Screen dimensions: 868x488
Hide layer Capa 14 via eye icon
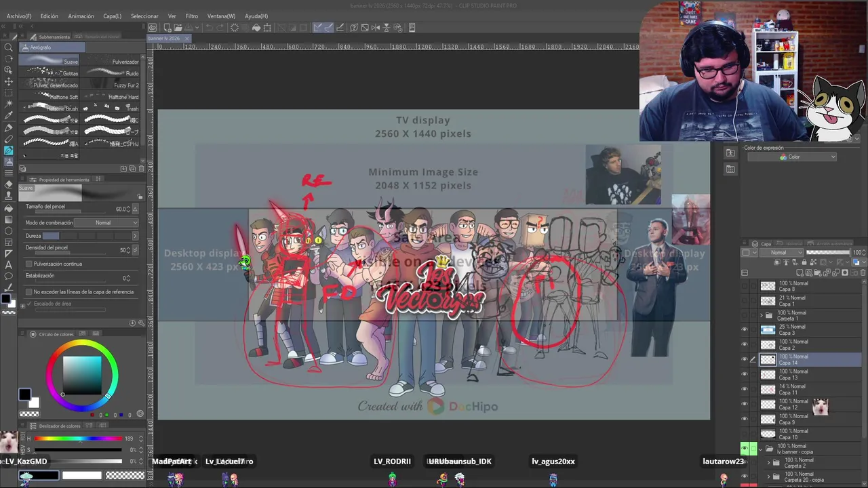click(x=745, y=360)
